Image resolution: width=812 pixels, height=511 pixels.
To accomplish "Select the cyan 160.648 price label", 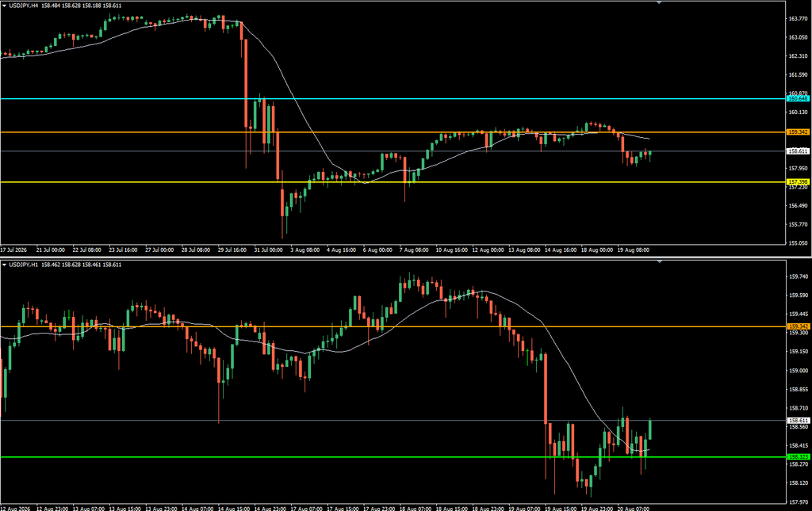I will pyautogui.click(x=798, y=98).
